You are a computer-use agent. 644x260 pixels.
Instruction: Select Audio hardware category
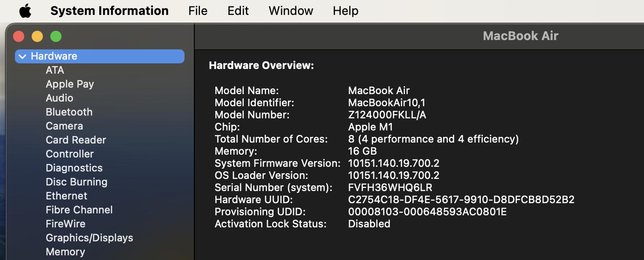tap(60, 98)
